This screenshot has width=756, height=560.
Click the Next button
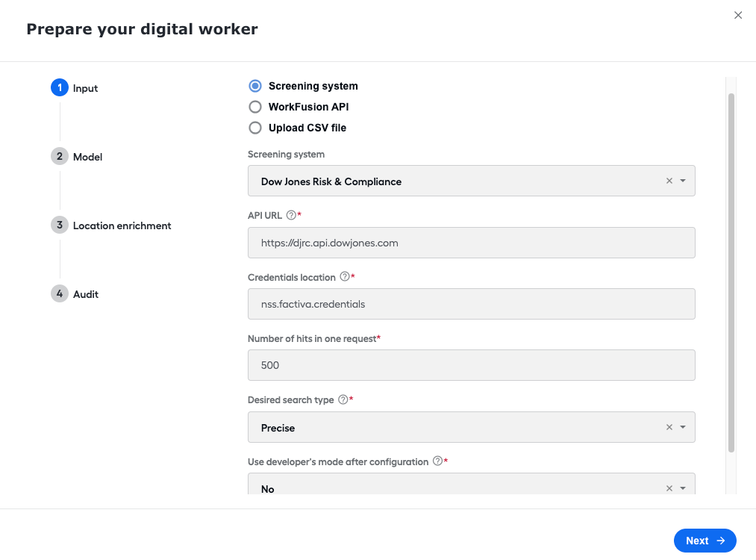click(705, 541)
